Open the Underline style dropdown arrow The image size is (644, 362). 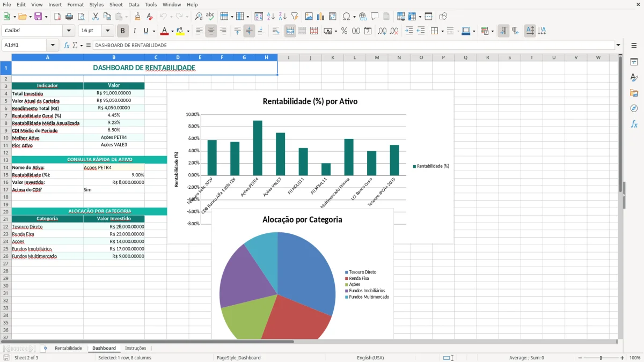(153, 31)
